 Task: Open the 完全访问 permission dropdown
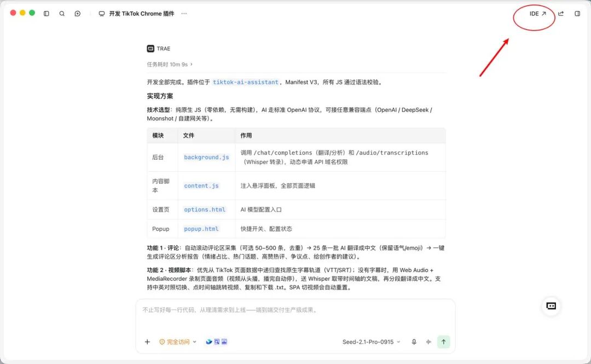[x=177, y=342]
